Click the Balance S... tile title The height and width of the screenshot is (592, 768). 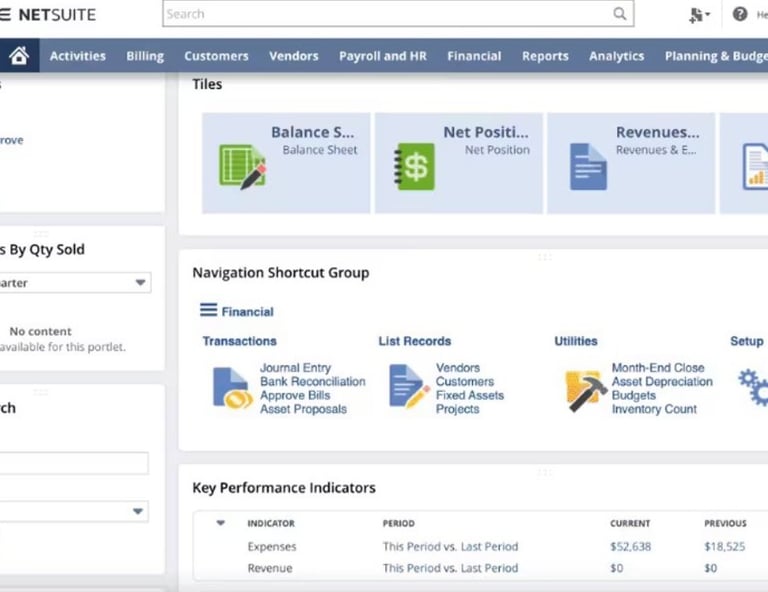[x=312, y=132]
